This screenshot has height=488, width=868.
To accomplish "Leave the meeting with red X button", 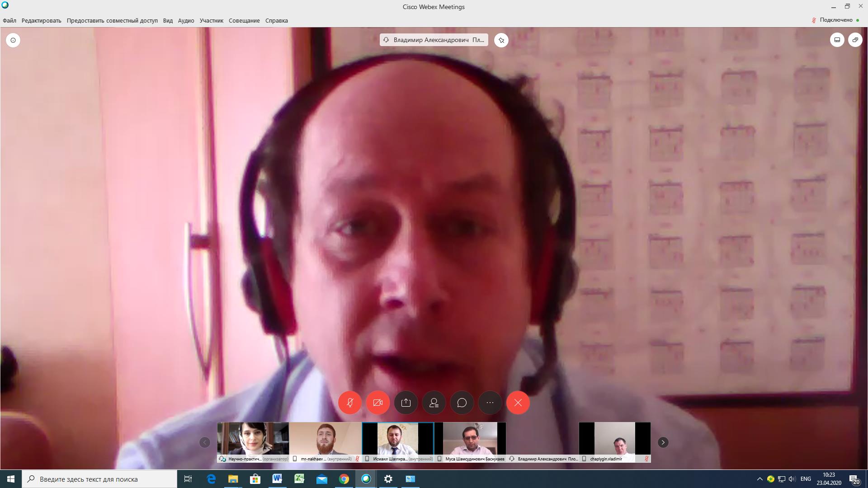I will 518,403.
